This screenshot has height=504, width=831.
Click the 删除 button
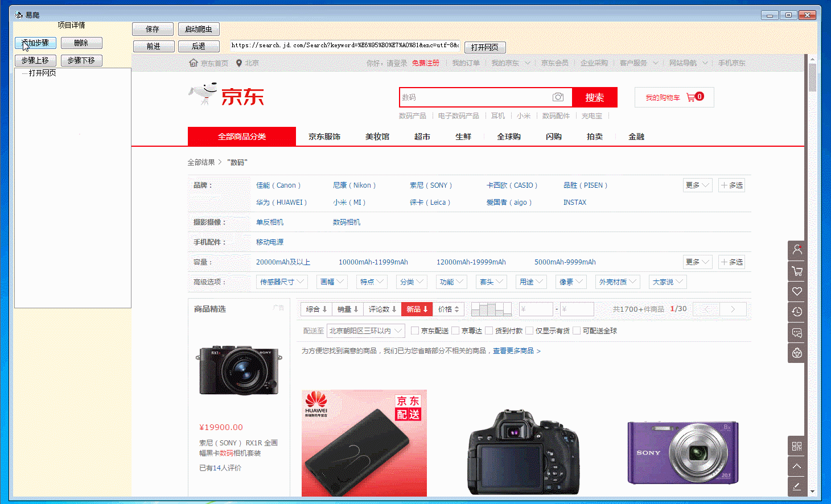point(81,43)
